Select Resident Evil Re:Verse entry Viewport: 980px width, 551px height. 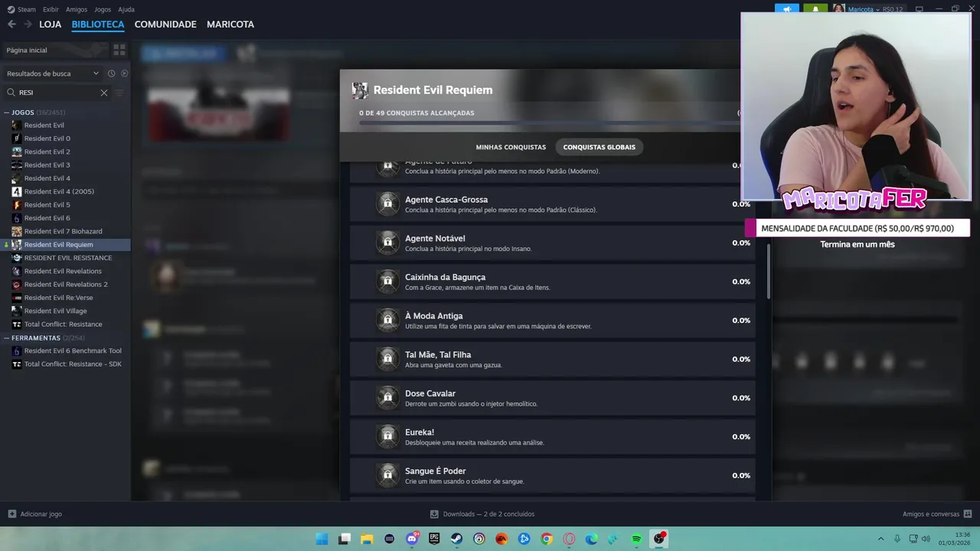[58, 298]
